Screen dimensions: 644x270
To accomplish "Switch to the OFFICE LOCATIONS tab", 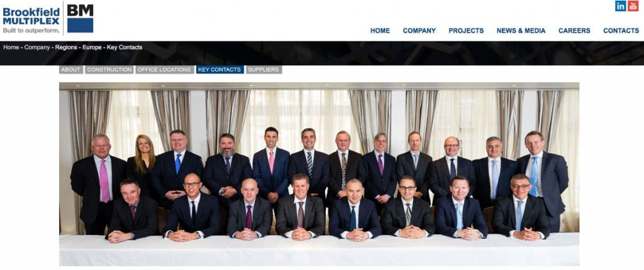I will (x=164, y=70).
